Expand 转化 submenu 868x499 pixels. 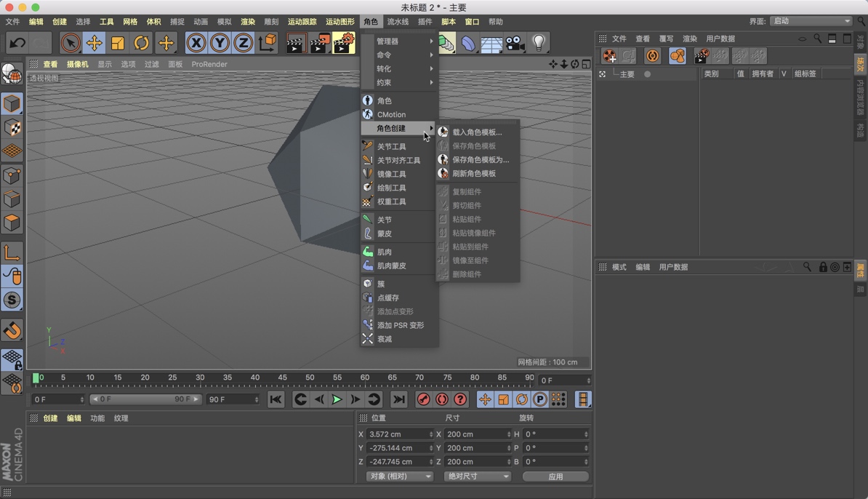(x=399, y=68)
